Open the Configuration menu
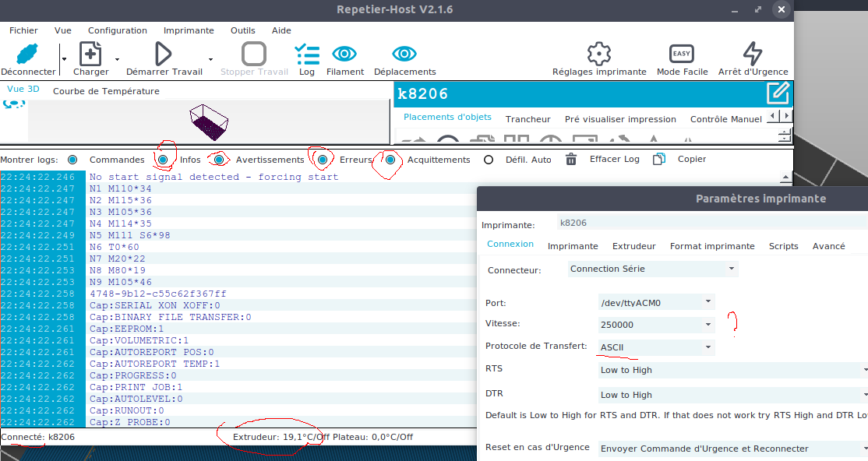 point(118,30)
